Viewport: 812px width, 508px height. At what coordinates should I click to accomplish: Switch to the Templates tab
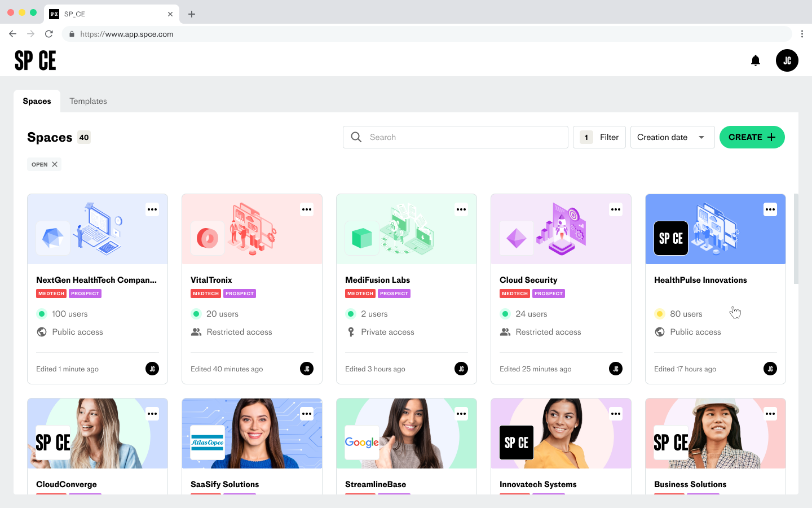[88, 101]
